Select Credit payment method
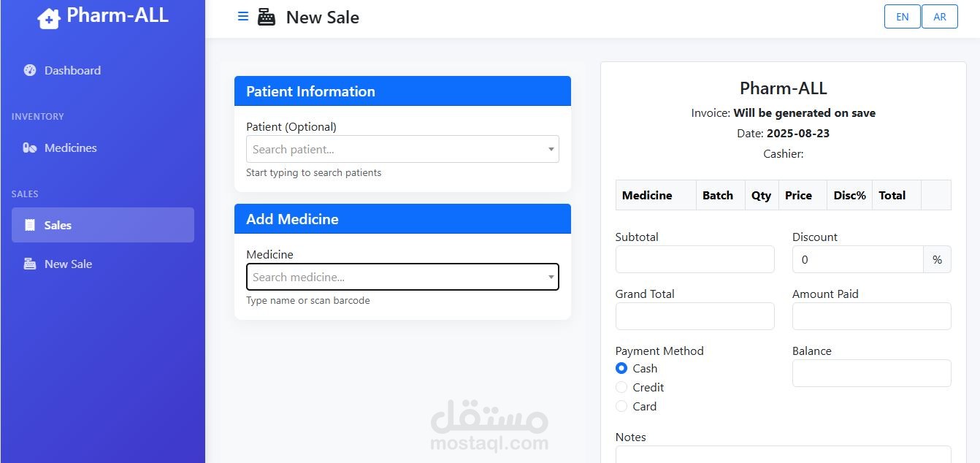This screenshot has width=980, height=463. [x=621, y=387]
